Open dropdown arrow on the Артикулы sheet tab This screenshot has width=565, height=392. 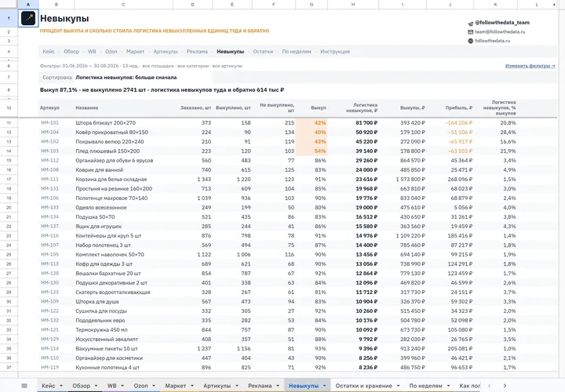[237, 386]
